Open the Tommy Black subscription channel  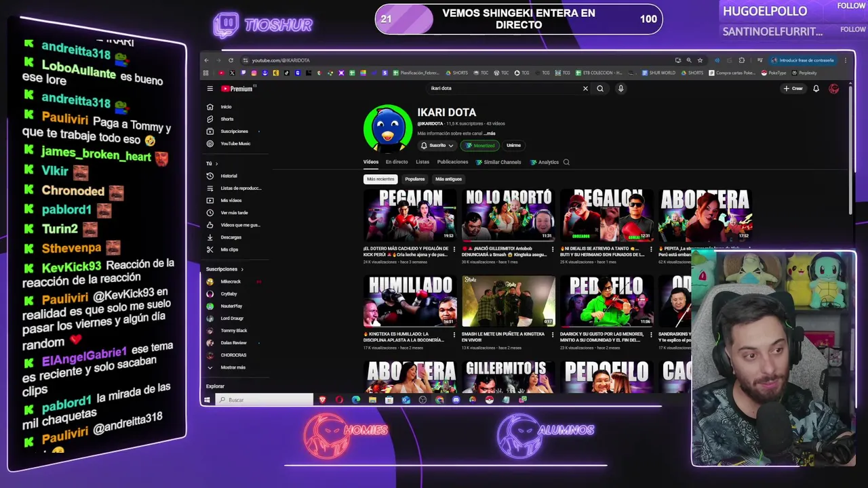tap(234, 331)
